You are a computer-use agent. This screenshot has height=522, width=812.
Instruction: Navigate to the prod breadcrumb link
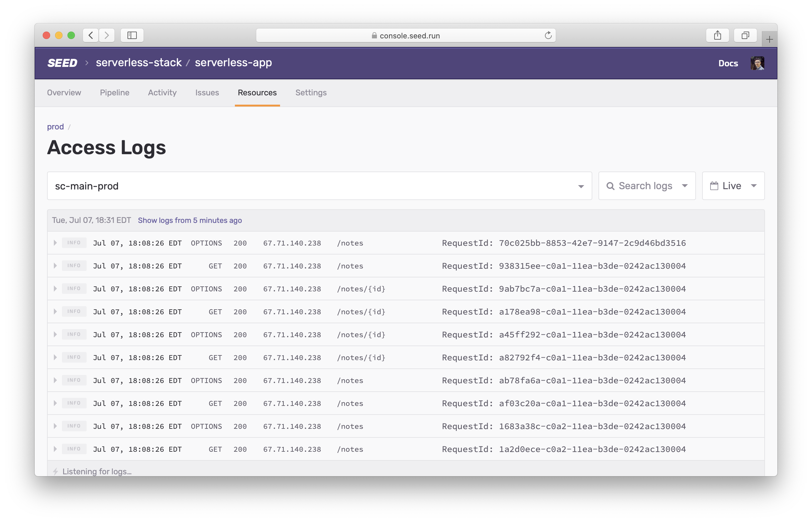(56, 126)
